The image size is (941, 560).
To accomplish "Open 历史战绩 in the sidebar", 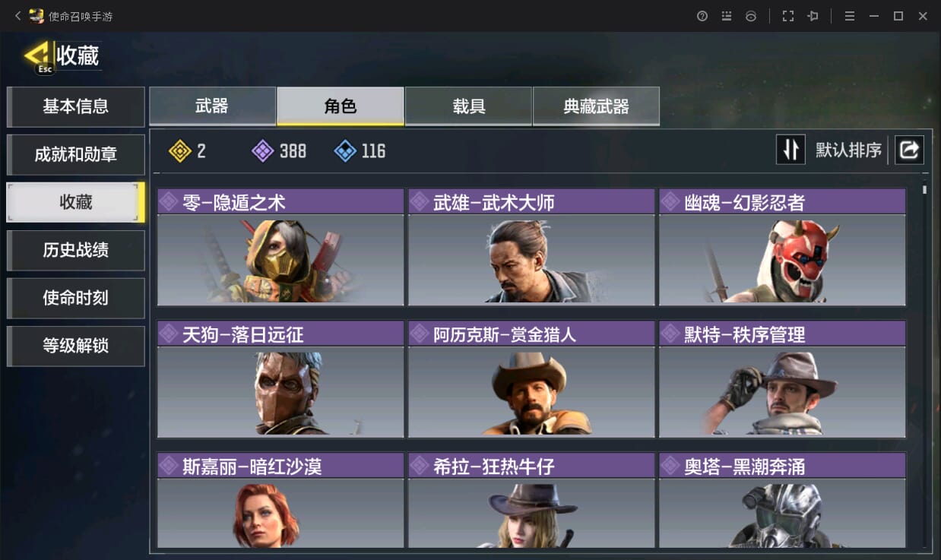I will click(75, 250).
